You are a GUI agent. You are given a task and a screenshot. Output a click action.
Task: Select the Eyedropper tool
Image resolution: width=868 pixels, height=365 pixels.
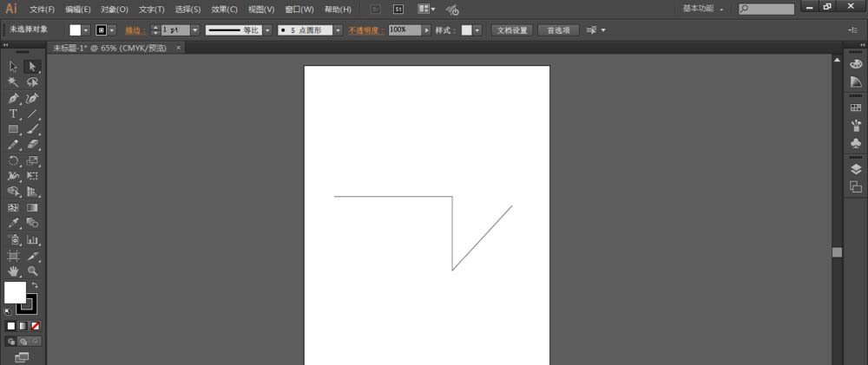click(x=14, y=224)
